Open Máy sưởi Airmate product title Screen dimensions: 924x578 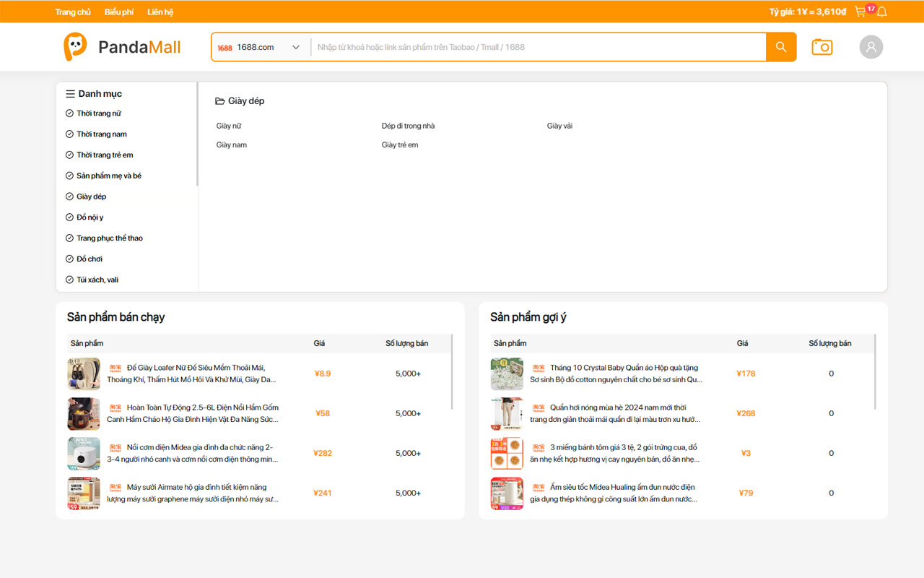click(x=193, y=493)
